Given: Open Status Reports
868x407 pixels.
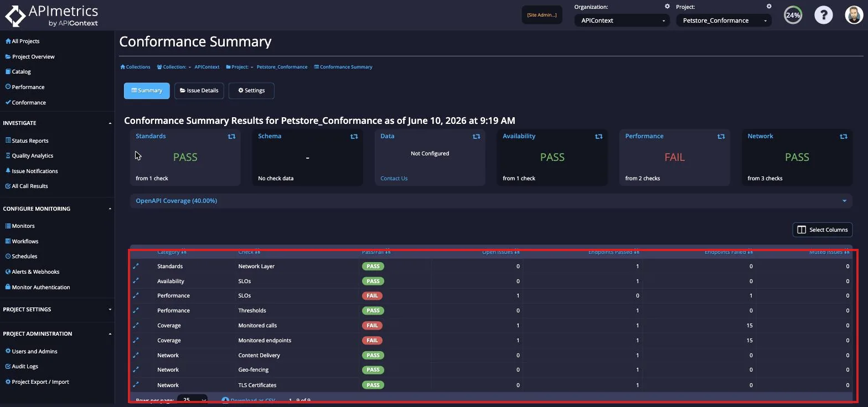Looking at the screenshot, I should [27, 140].
